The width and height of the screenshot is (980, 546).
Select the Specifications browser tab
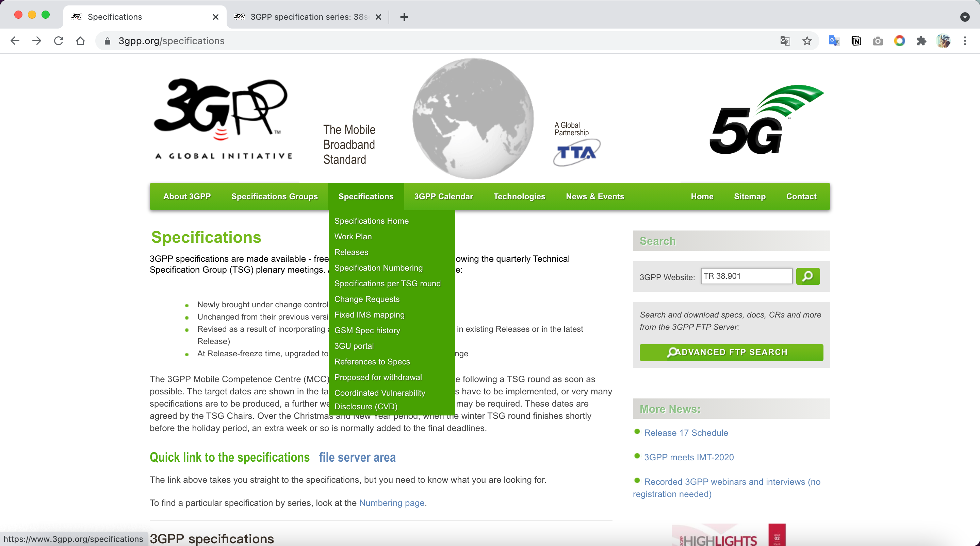point(145,17)
